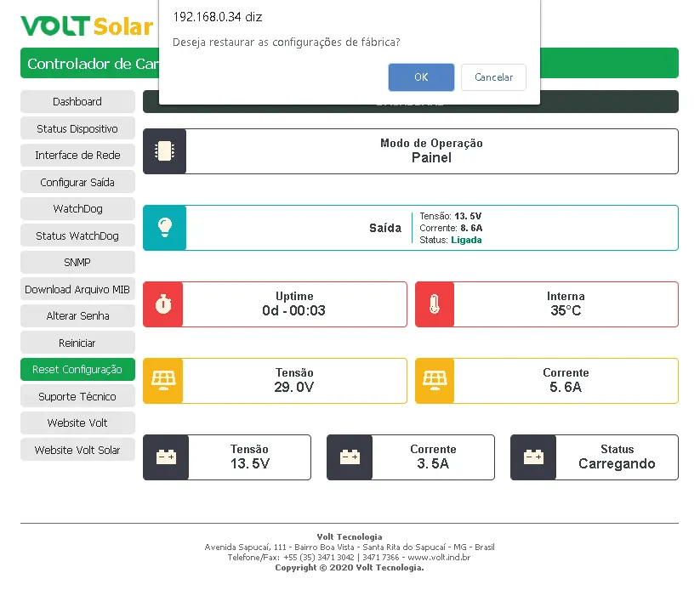Click the Carregando battery status
Screen dimensions: 700x607
617,463
